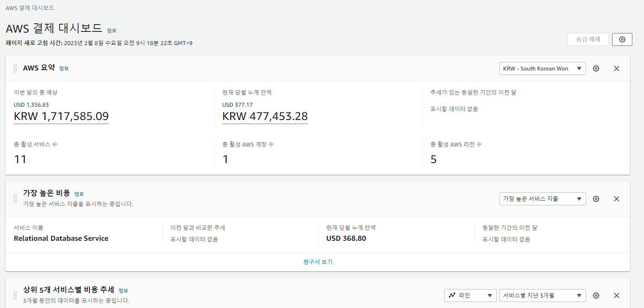Click 정보 link next to 가장 높은 비용
This screenshot has height=308, width=644.
point(79,194)
